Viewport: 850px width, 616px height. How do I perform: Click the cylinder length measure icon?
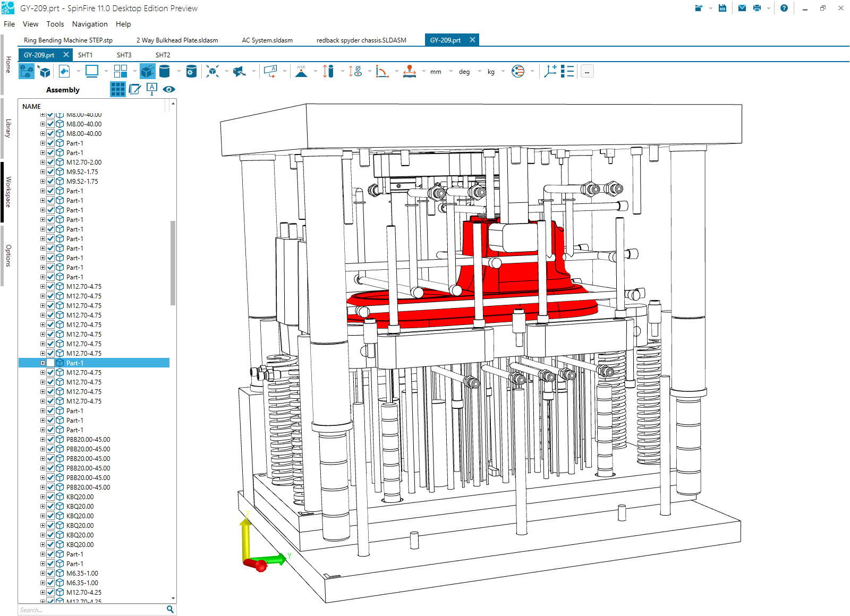click(x=328, y=71)
